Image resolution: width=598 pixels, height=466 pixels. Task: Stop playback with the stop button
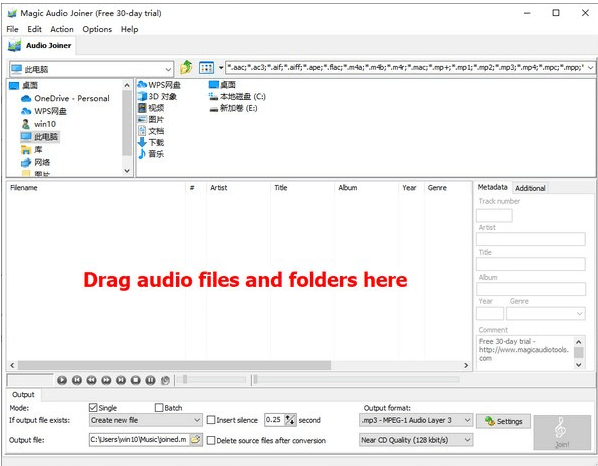135,380
